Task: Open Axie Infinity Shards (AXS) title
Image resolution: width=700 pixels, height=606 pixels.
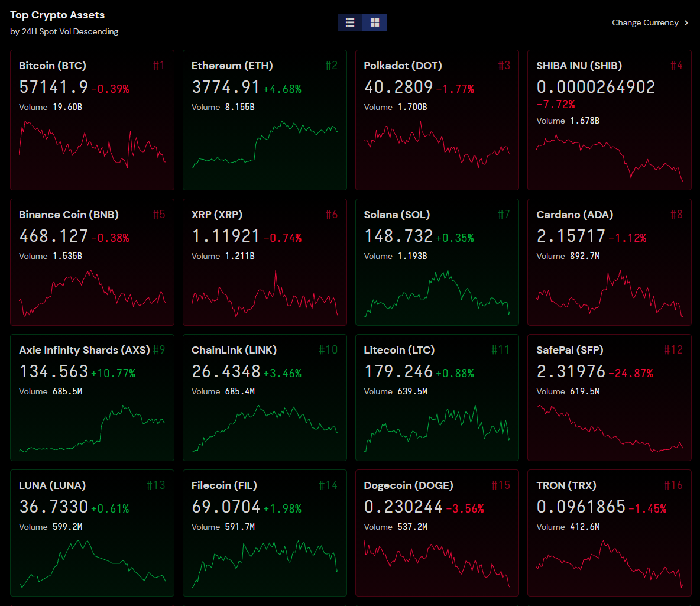Action: (x=85, y=350)
